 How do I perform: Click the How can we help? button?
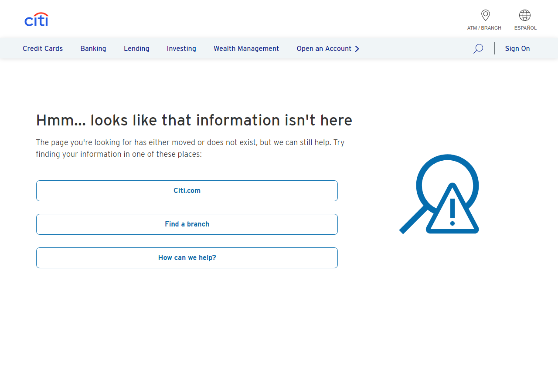(187, 258)
